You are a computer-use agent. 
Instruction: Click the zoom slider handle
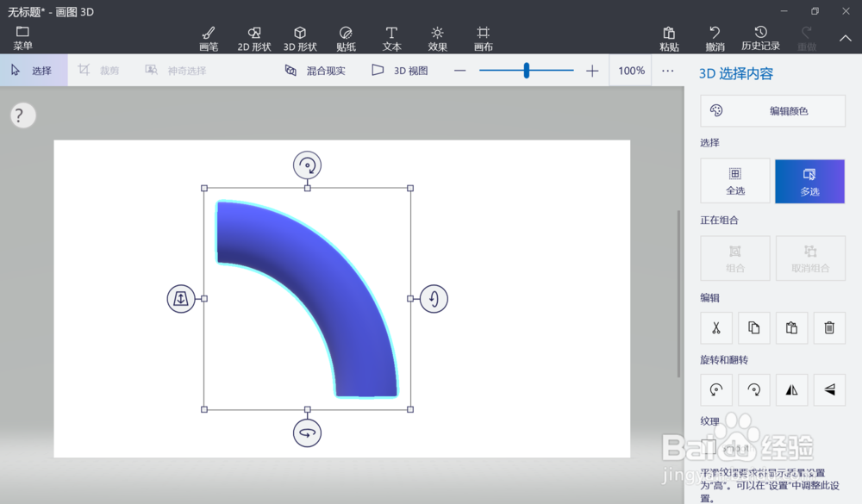[x=527, y=71]
